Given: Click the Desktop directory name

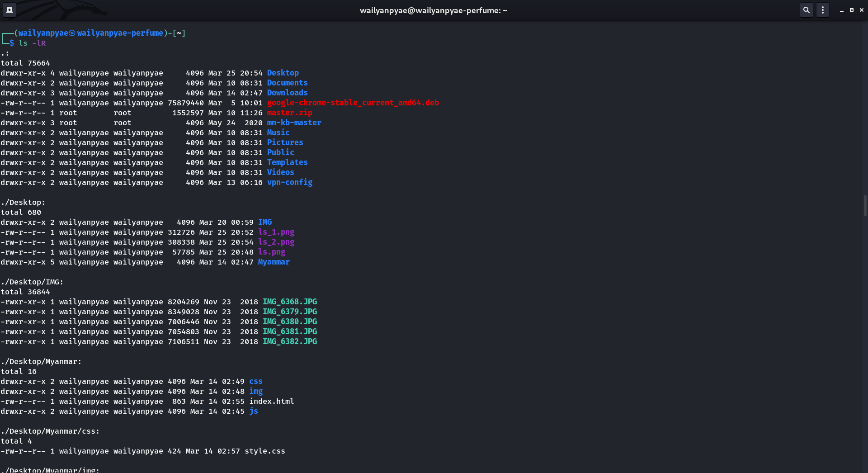Looking at the screenshot, I should [283, 73].
